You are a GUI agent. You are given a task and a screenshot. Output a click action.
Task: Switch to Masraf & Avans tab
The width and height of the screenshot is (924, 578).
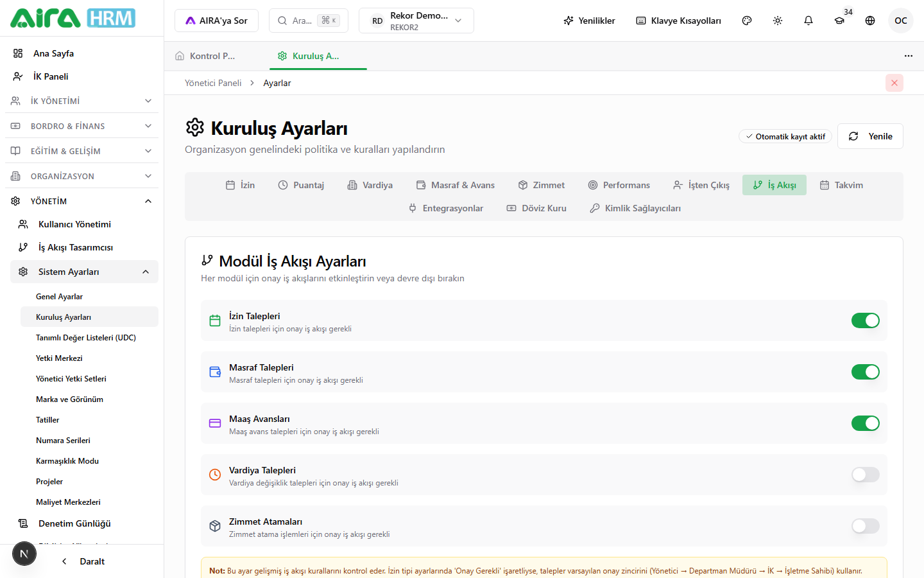coord(456,185)
